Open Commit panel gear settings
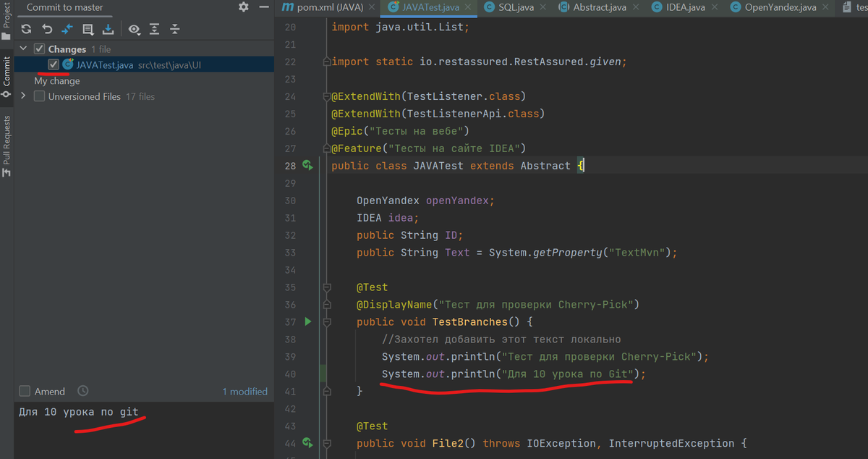Screen dimensions: 868x459 pyautogui.click(x=244, y=7)
